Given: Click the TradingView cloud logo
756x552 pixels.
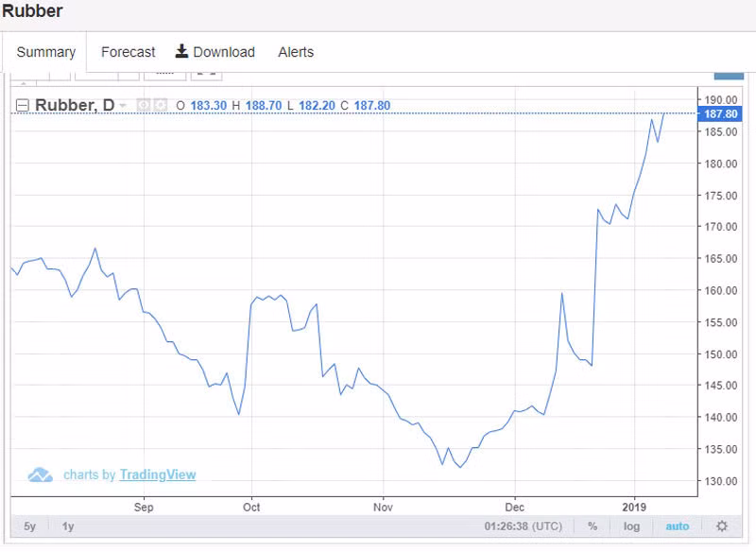Looking at the screenshot, I should 40,474.
